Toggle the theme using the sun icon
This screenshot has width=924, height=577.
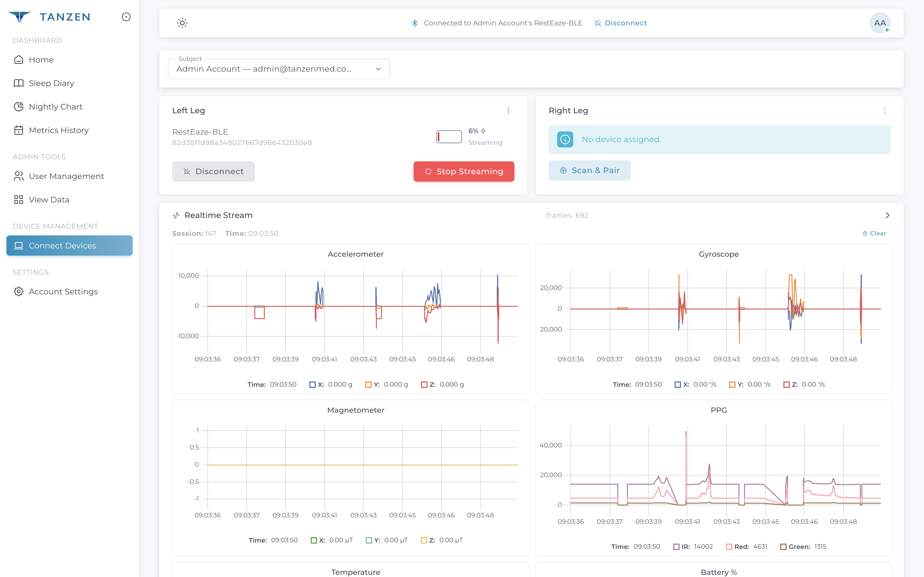182,23
